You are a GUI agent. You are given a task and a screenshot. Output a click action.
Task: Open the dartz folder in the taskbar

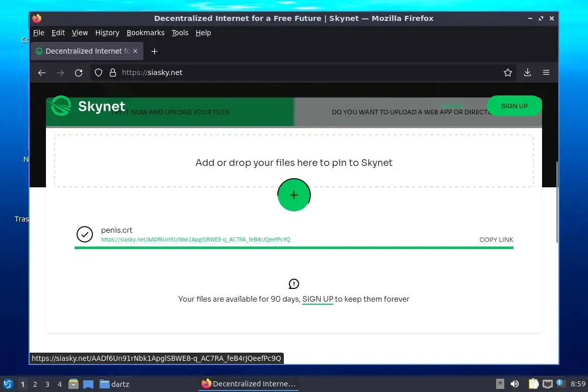coord(114,384)
